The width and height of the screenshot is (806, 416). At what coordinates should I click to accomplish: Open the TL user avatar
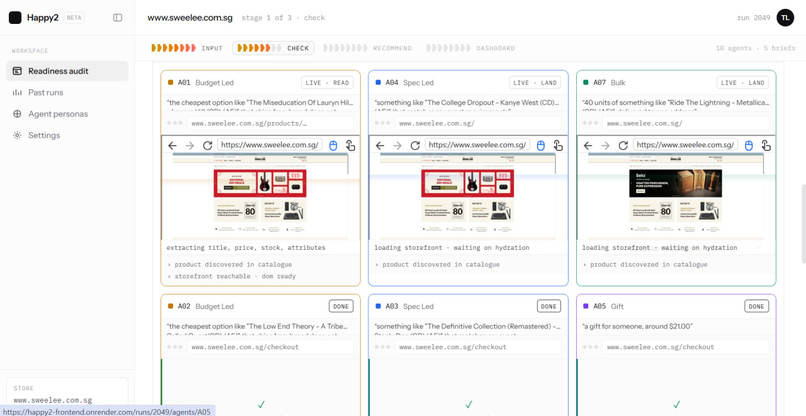click(x=785, y=17)
